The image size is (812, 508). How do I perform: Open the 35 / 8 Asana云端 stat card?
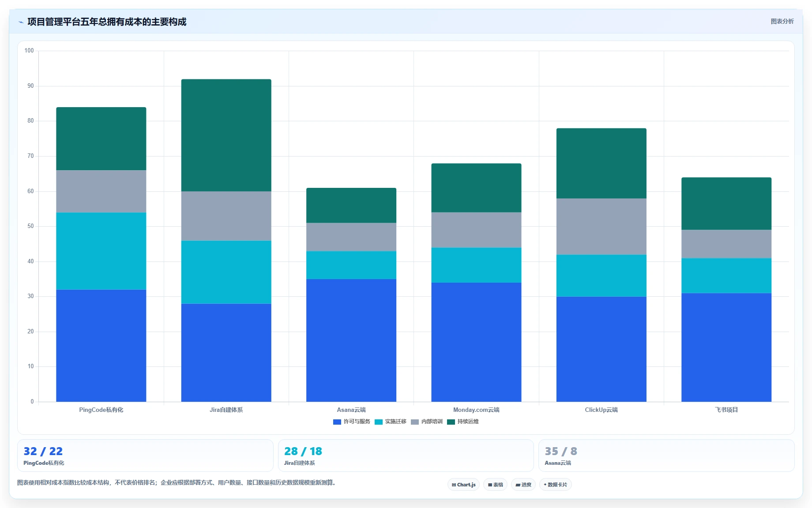pos(666,456)
